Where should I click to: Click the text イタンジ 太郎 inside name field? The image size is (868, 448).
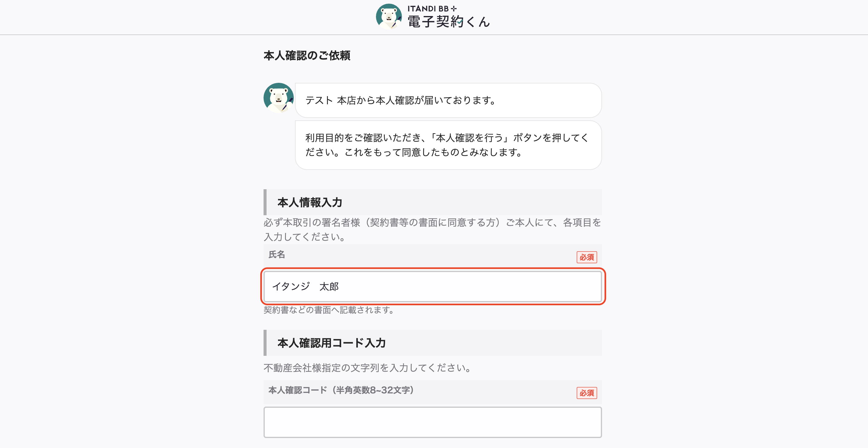click(305, 287)
